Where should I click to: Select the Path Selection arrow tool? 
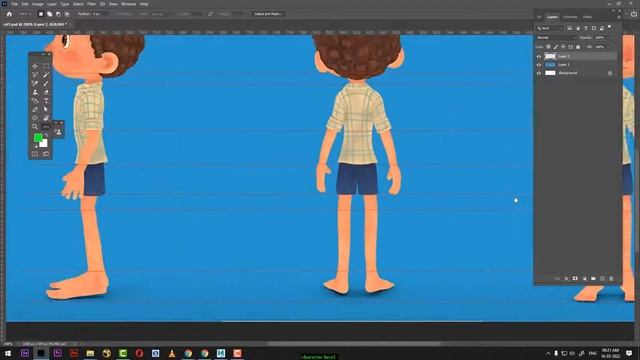[x=46, y=109]
